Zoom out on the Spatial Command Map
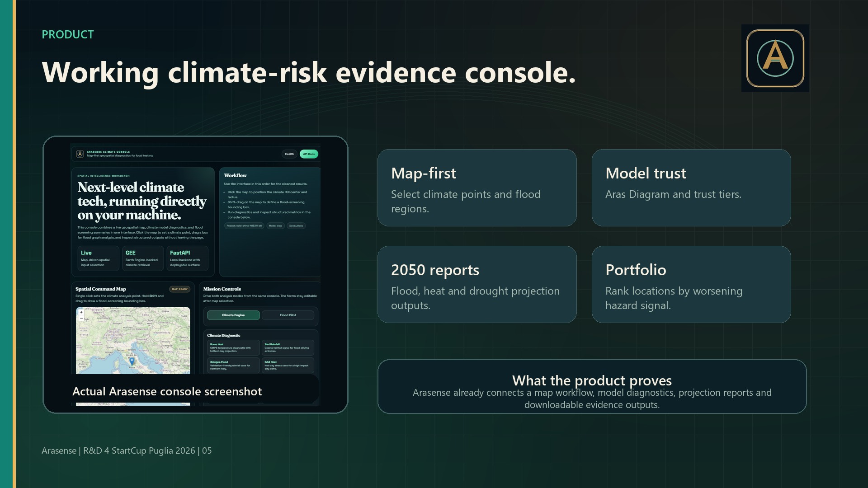 tap(81, 318)
